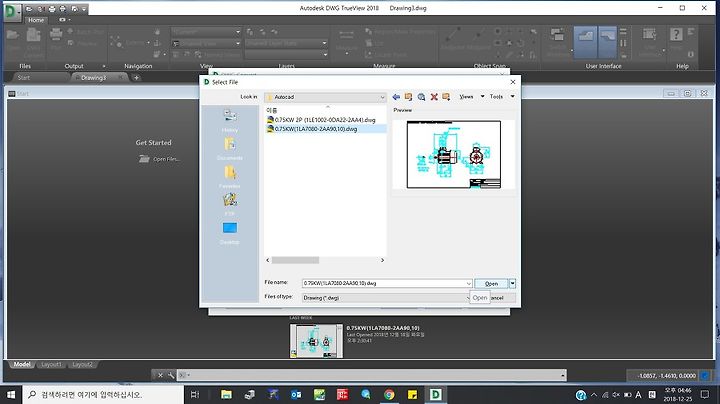Screen dimensions: 720x404
Task: Click the Task View taskbar icon
Action: coord(195,394)
